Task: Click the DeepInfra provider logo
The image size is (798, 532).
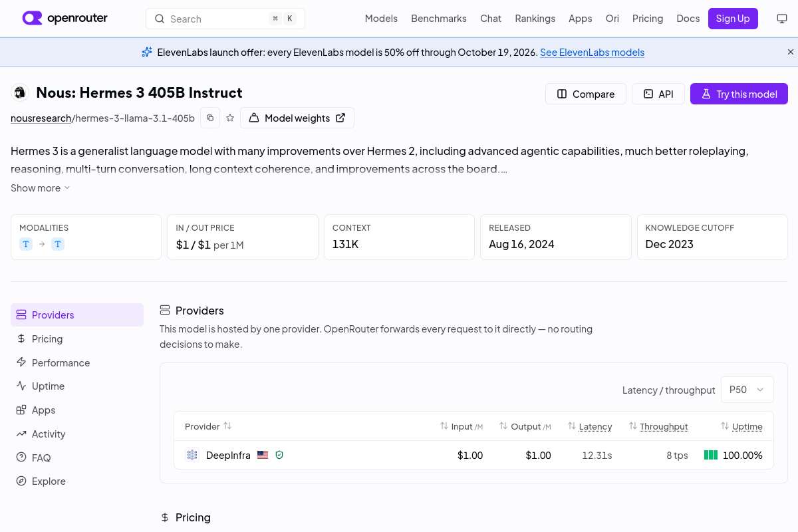Action: (192, 455)
